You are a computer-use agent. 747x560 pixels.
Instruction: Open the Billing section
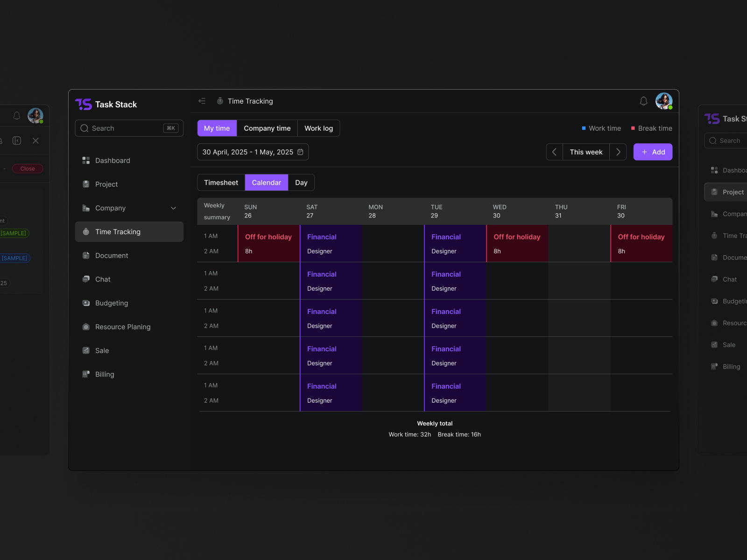point(105,374)
